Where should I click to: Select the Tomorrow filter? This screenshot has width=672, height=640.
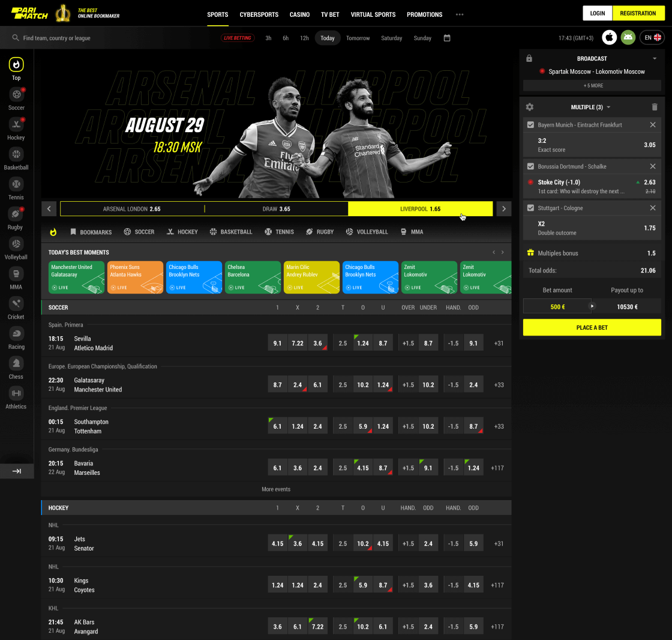(x=358, y=38)
